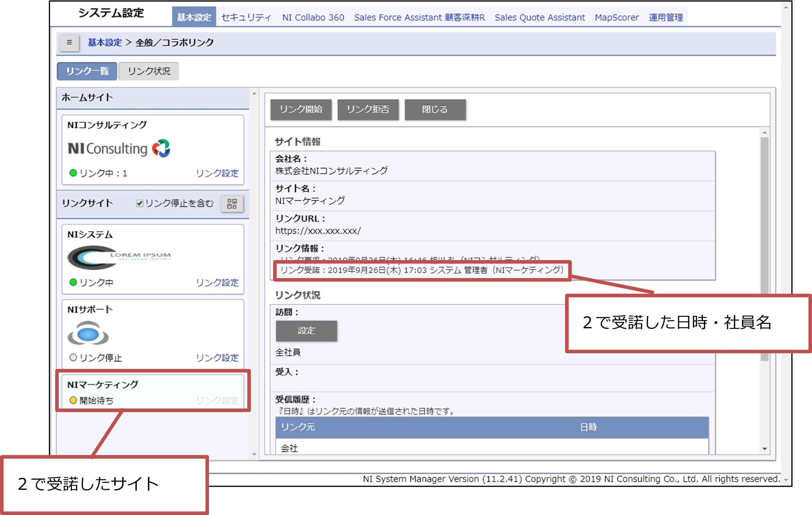Click the NIコンサルティング home site title
The image size is (812, 515).
(107, 125)
